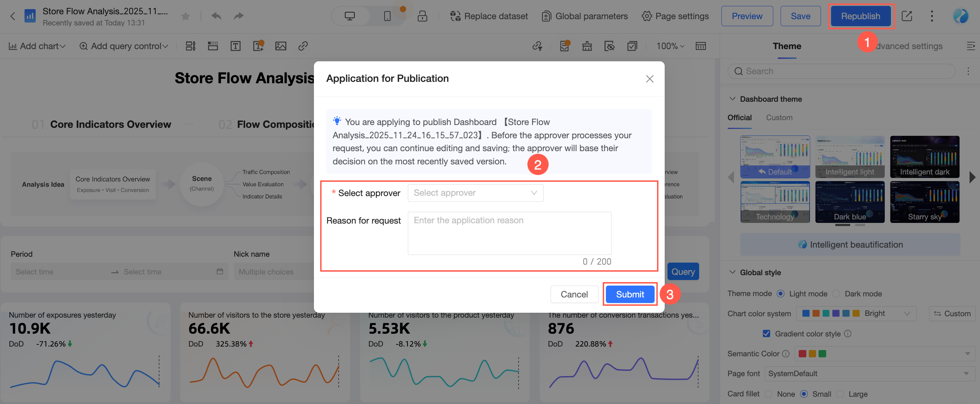Insert a text box icon
This screenshot has height=404, width=980.
pyautogui.click(x=236, y=46)
